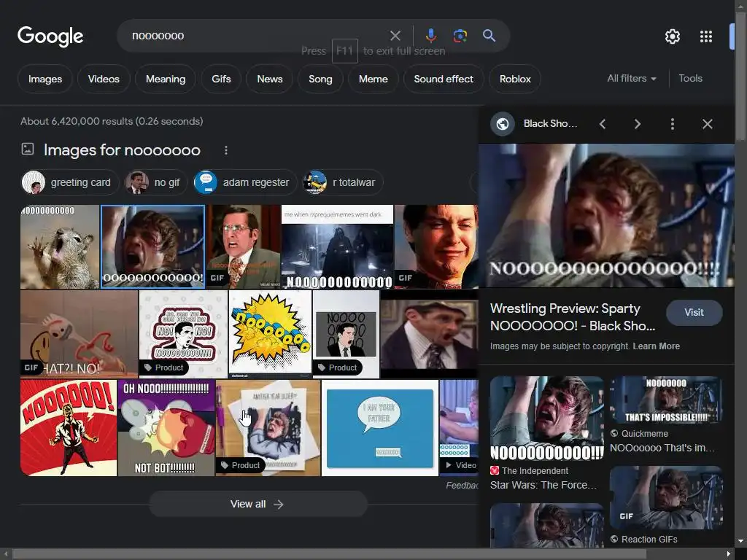Viewport: 747px width, 560px height.
Task: Go to next image in preview panel
Action: coord(638,124)
